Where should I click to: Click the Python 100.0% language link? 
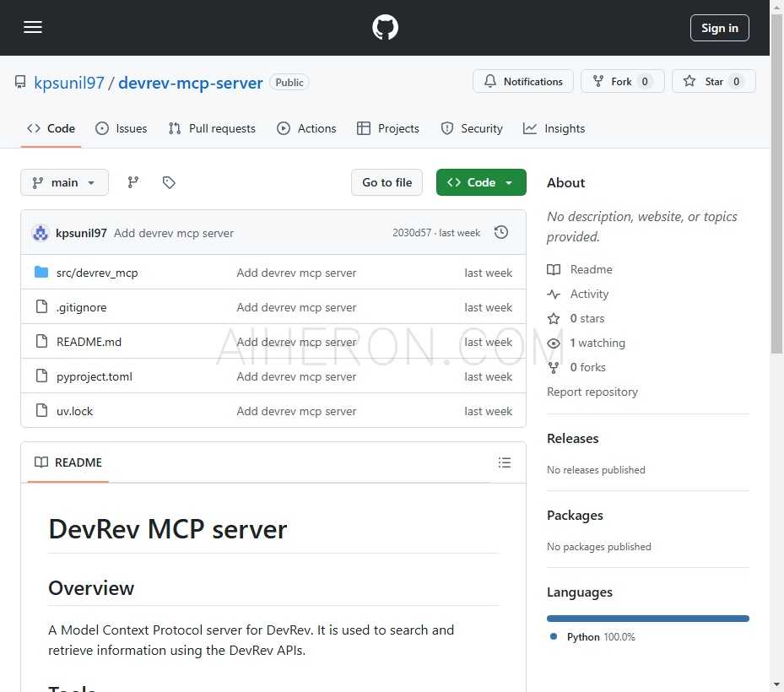pyautogui.click(x=592, y=637)
